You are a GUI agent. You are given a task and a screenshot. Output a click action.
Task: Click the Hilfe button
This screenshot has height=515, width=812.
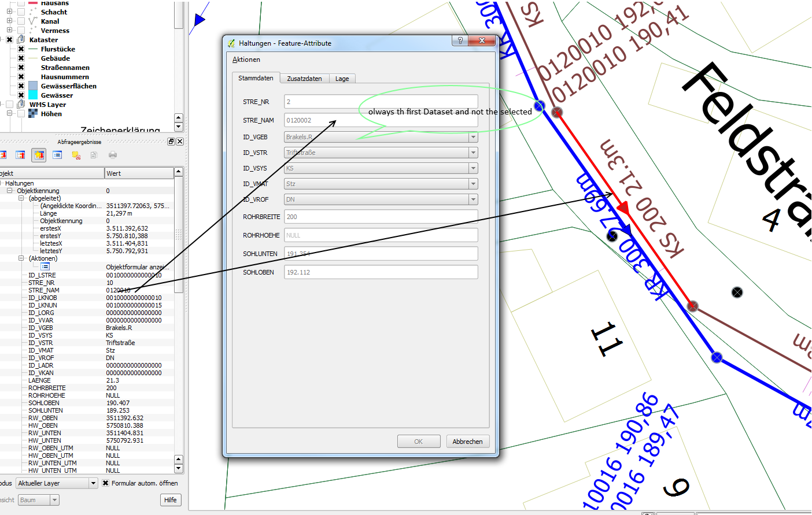pos(170,500)
